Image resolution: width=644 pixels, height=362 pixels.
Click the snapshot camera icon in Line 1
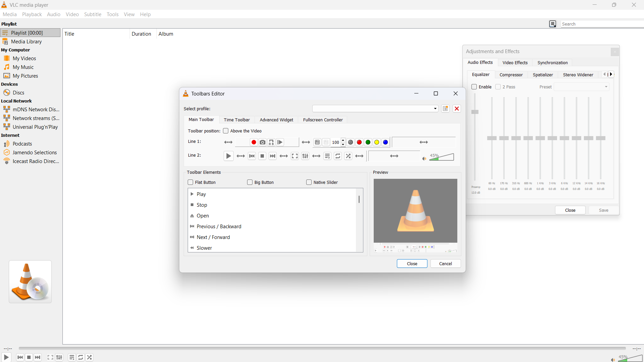[x=263, y=143]
